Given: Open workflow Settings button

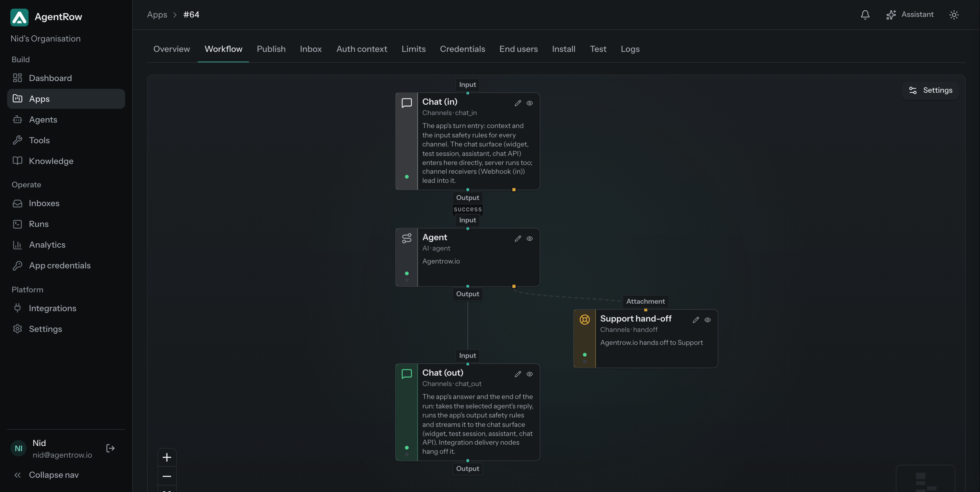Looking at the screenshot, I should pyautogui.click(x=930, y=90).
